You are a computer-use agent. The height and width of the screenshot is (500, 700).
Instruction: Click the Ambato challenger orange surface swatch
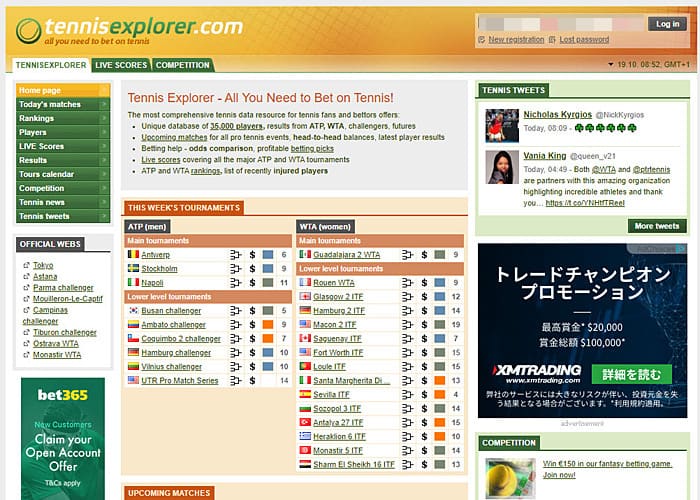tap(268, 325)
